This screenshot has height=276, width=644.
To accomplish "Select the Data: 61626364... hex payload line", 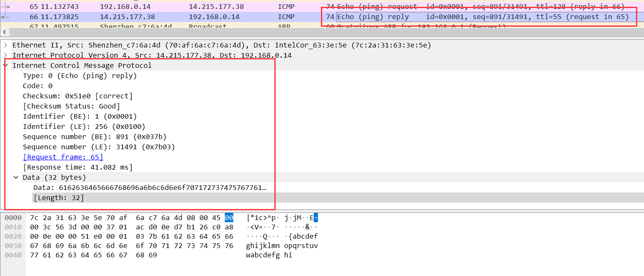I will [x=150, y=187].
